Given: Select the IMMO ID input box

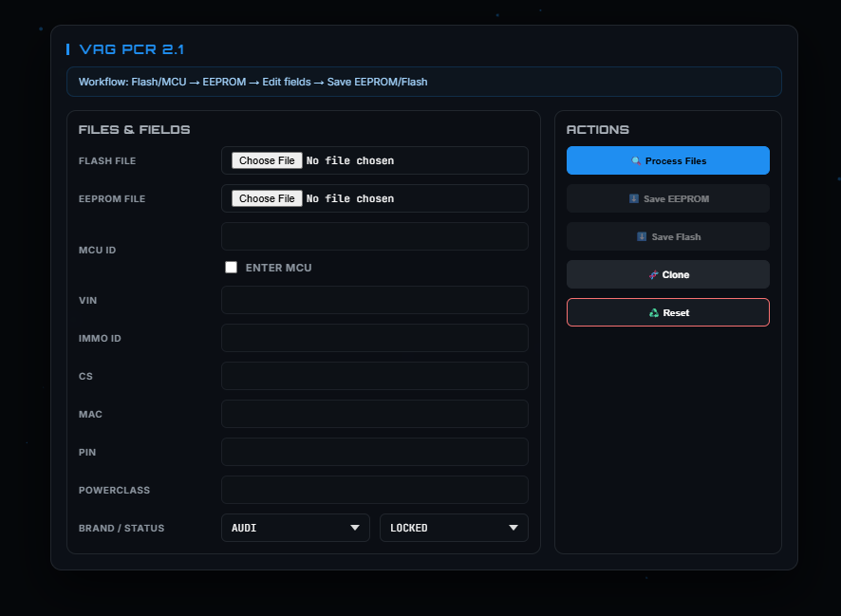Looking at the screenshot, I should (x=374, y=338).
